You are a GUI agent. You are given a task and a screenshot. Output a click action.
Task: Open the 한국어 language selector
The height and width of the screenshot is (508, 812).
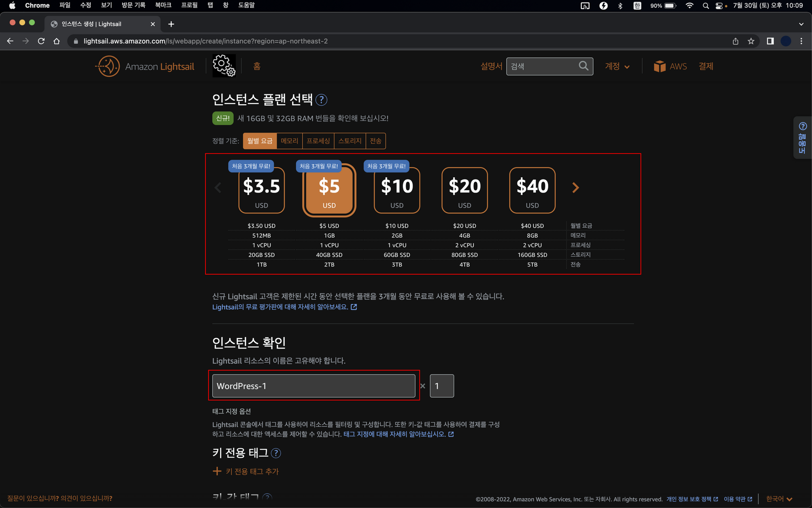(x=779, y=499)
